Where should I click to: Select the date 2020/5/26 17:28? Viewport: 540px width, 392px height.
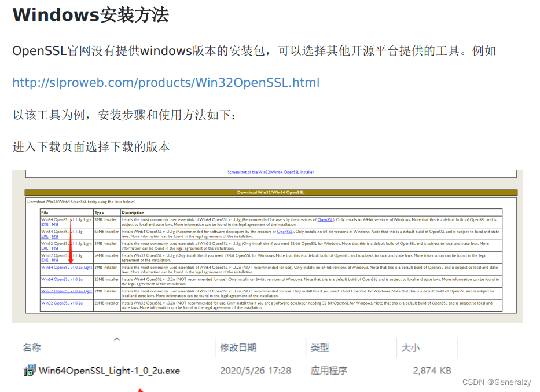point(256,371)
